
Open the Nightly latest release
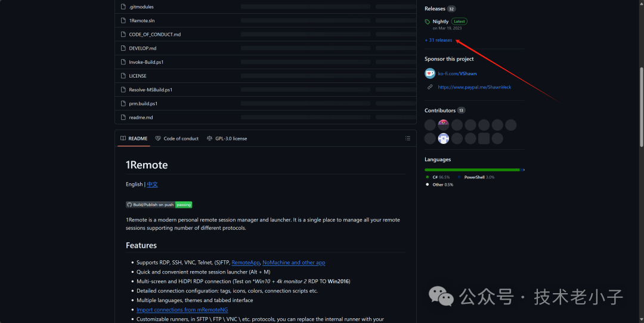[x=440, y=21]
